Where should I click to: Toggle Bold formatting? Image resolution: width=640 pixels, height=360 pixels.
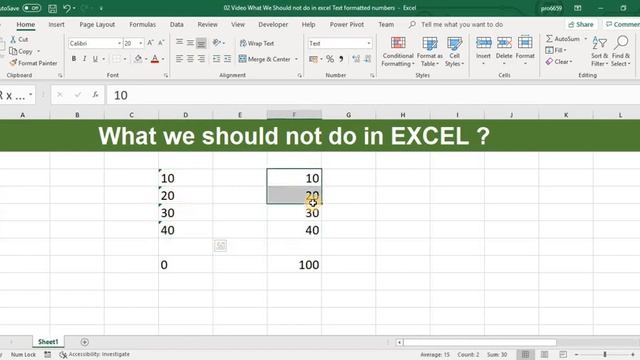[x=74, y=59]
